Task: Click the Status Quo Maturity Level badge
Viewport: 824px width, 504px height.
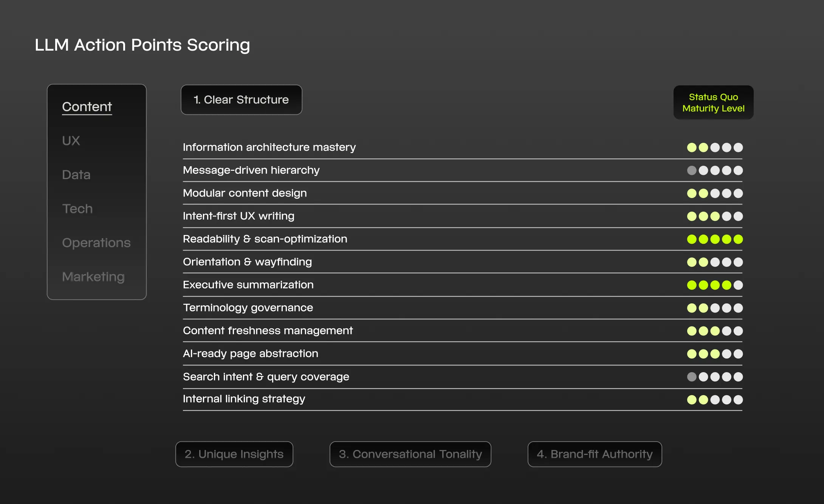Action: coord(713,102)
